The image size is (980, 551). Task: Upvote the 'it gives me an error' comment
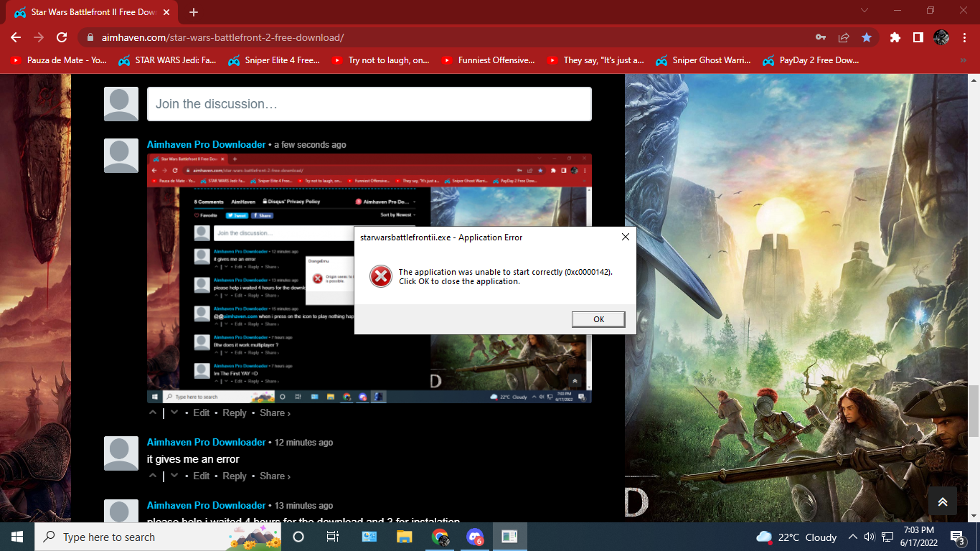[x=153, y=476]
